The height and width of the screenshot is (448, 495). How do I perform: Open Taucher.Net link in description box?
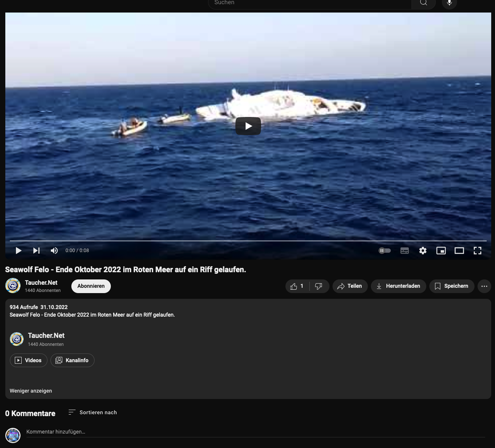click(46, 336)
